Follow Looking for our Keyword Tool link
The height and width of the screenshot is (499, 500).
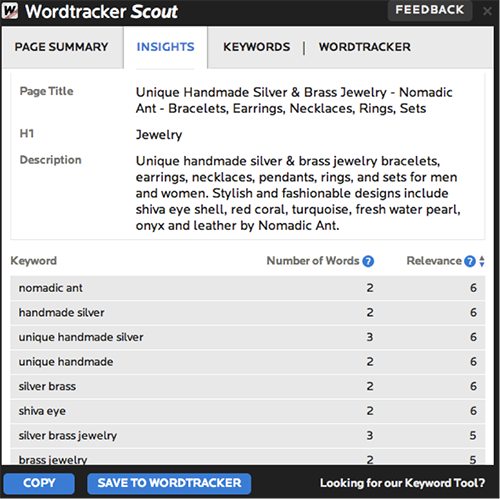[x=402, y=483]
